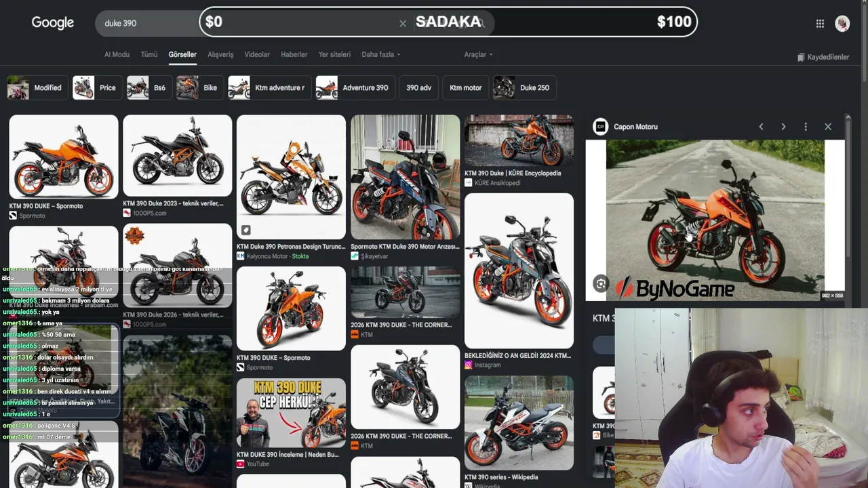Viewport: 868px width, 488px height.
Task: Open the Alışveriş tab
Action: pyautogui.click(x=220, y=54)
